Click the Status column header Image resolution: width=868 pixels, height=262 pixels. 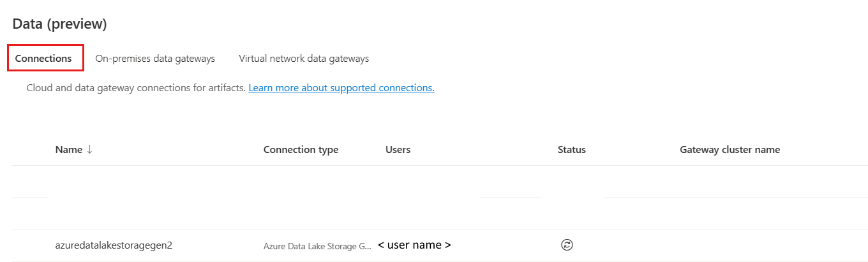[x=571, y=149]
